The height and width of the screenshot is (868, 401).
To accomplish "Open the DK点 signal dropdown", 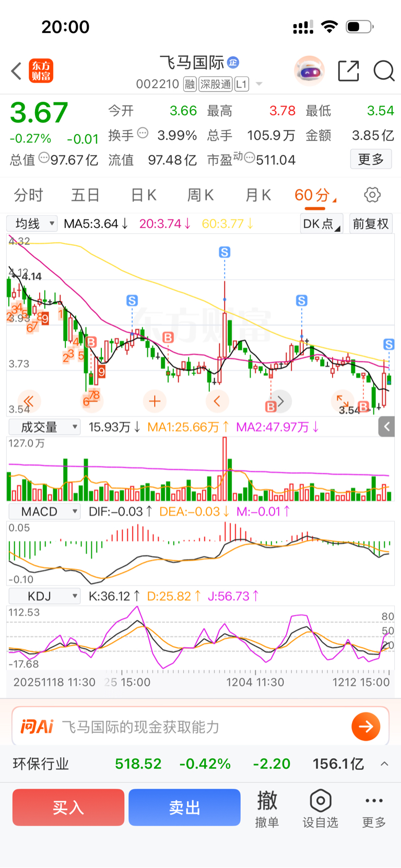I will tap(322, 224).
